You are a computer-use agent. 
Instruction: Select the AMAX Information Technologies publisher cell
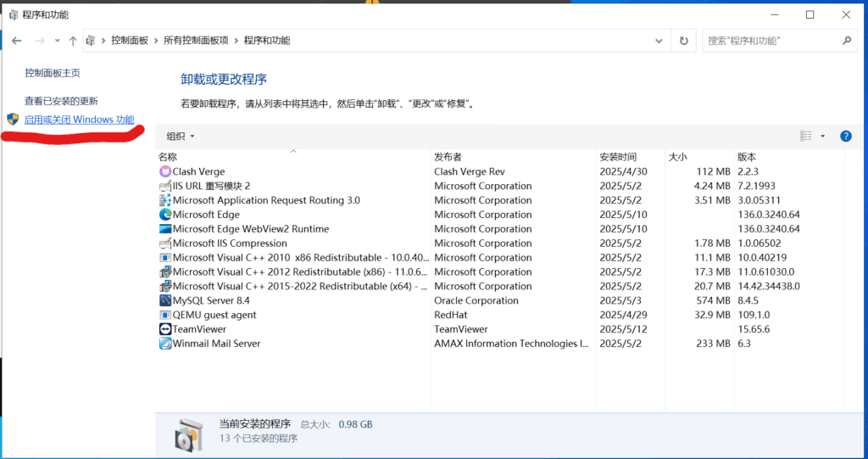click(511, 344)
